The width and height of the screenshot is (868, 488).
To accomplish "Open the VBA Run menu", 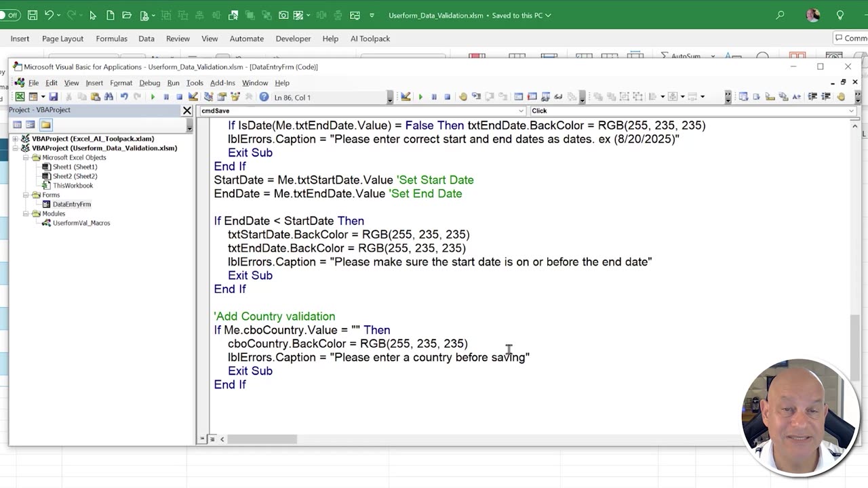I will (174, 83).
